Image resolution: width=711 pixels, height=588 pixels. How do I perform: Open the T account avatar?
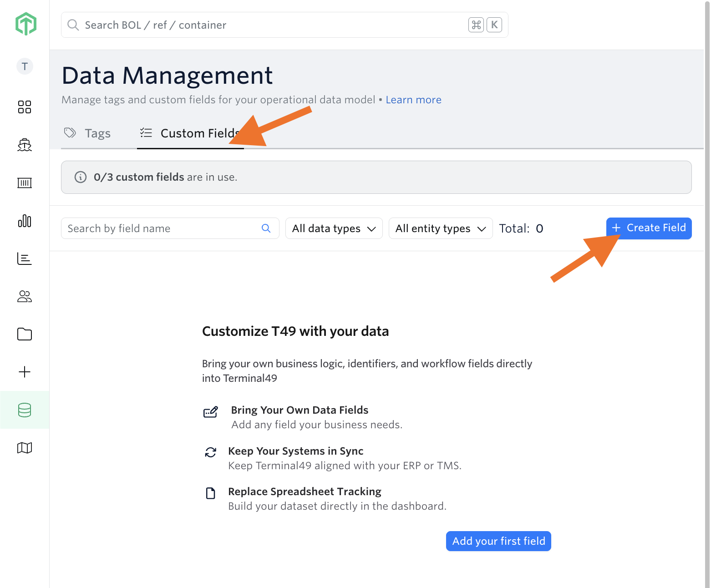tap(25, 66)
